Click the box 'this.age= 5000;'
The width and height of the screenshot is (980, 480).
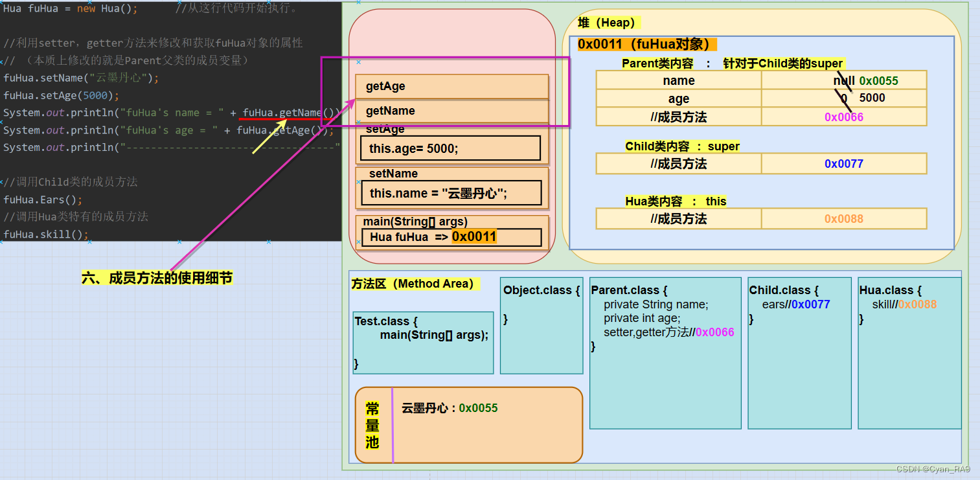click(451, 148)
